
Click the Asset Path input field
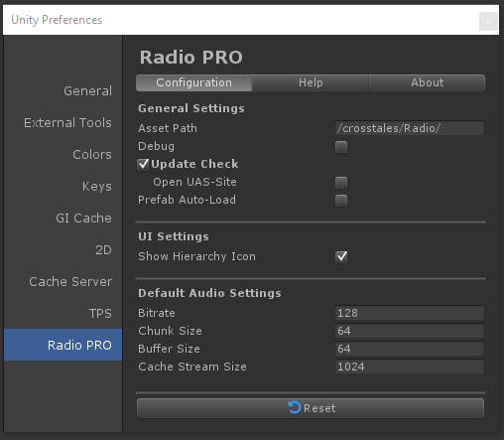point(410,128)
